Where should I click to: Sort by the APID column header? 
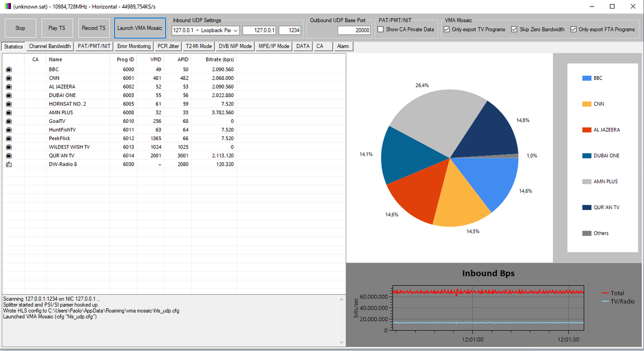point(178,59)
